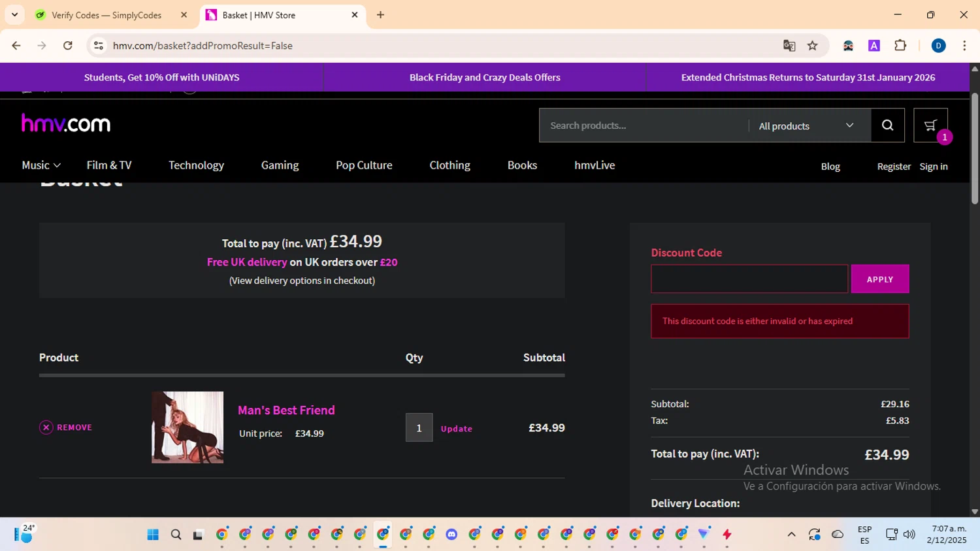Click the browser address bar URL
This screenshot has height=551, width=980.
pyautogui.click(x=203, y=46)
